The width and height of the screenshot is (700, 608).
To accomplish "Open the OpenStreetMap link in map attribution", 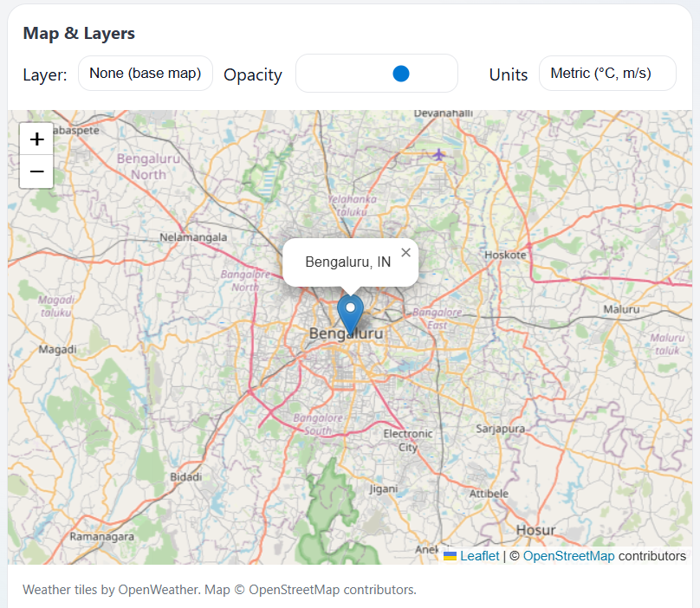I will (568, 556).
